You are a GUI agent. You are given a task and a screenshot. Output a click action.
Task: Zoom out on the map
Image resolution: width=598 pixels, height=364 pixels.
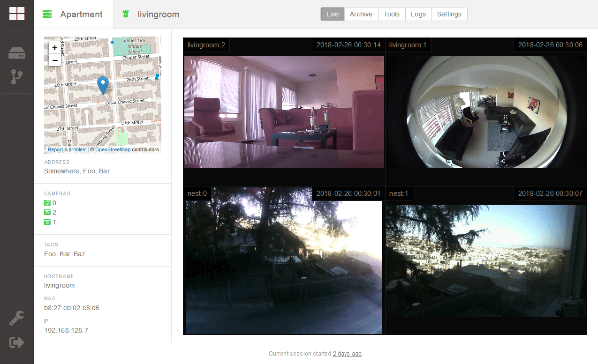[55, 60]
